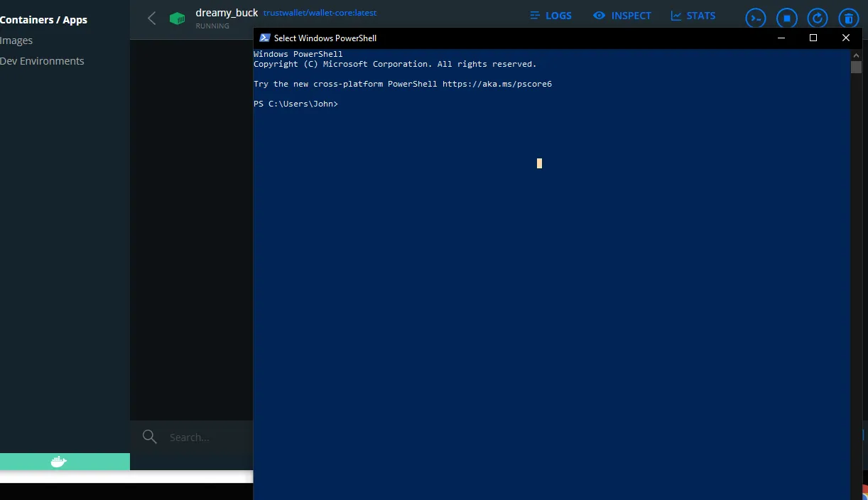Screen dimensions: 868x500
Task: Click the https://aka.ms/pscore6 URL text in PowerShell
Action: tap(497, 85)
